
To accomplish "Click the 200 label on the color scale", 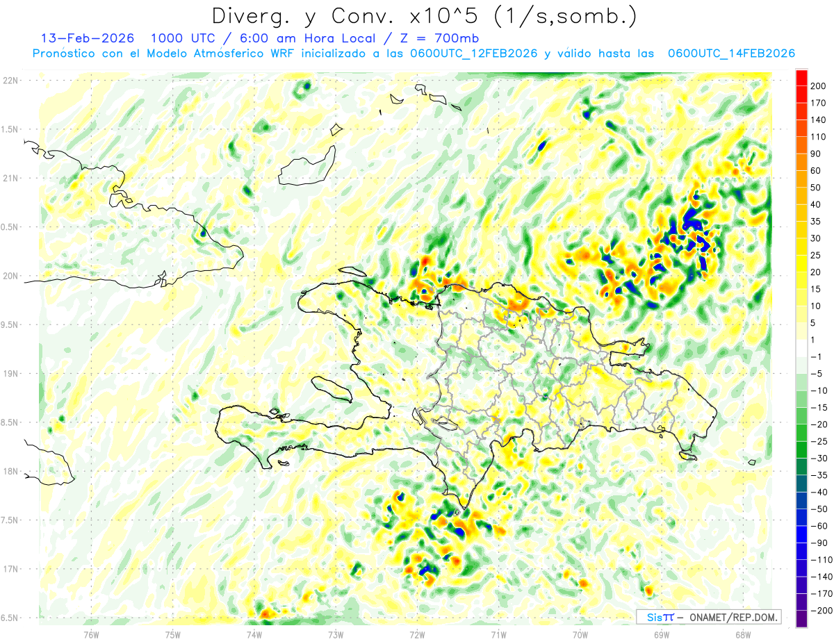I will (819, 85).
